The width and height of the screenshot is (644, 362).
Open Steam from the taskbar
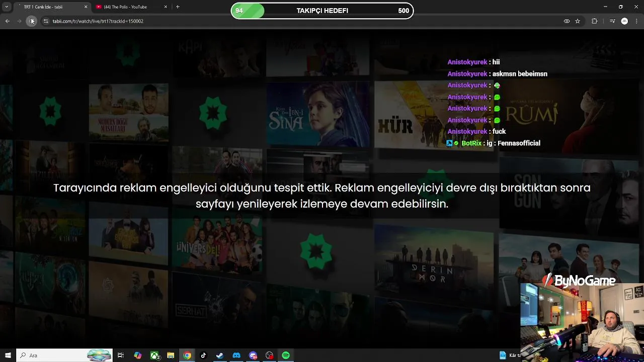coord(220,355)
